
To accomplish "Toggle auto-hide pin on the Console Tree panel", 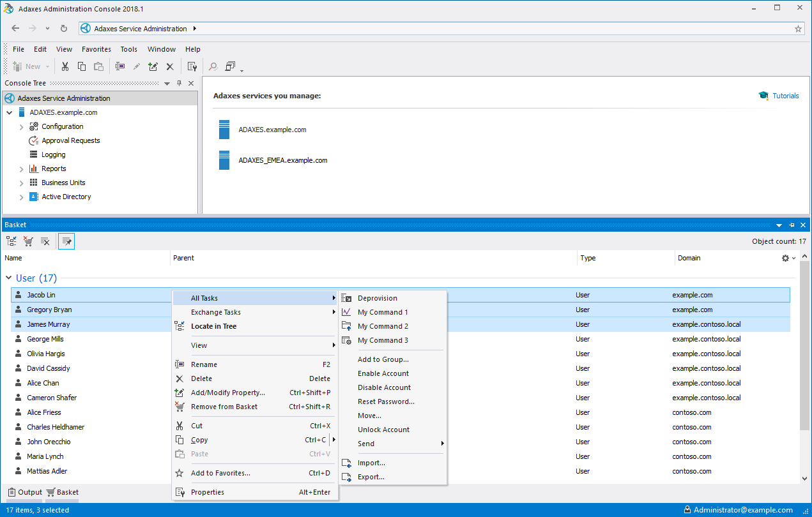I will click(x=179, y=83).
